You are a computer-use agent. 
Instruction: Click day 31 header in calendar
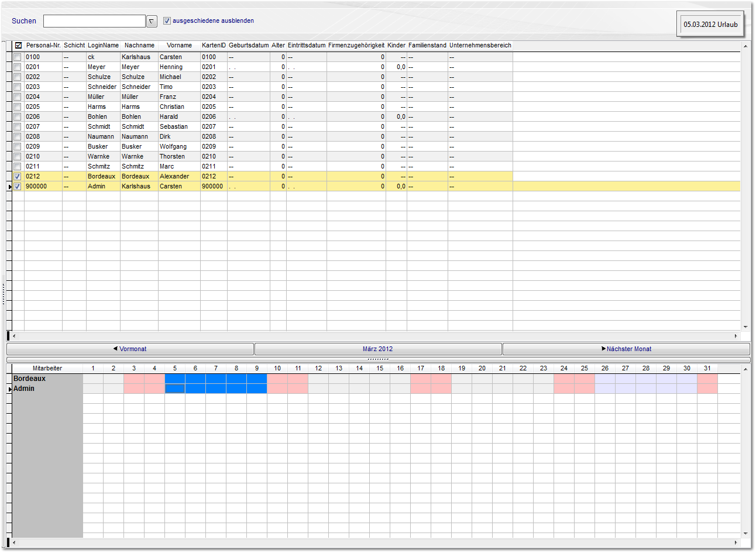pyautogui.click(x=707, y=368)
